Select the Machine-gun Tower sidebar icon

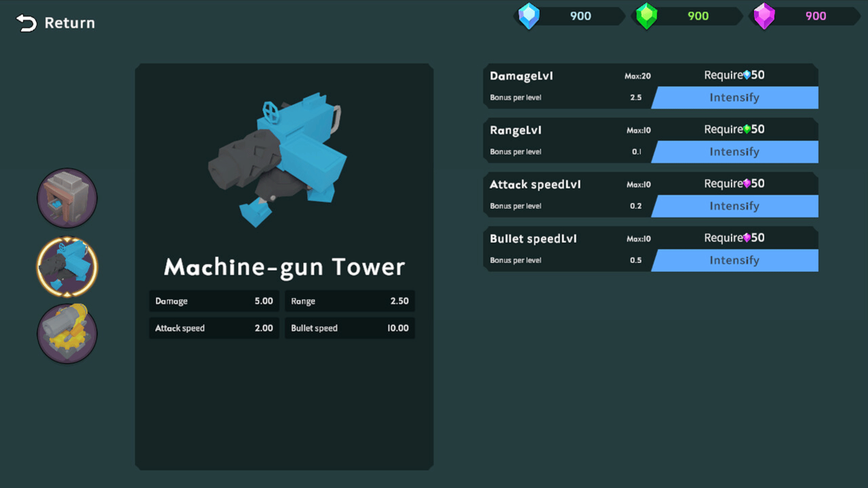point(67,267)
